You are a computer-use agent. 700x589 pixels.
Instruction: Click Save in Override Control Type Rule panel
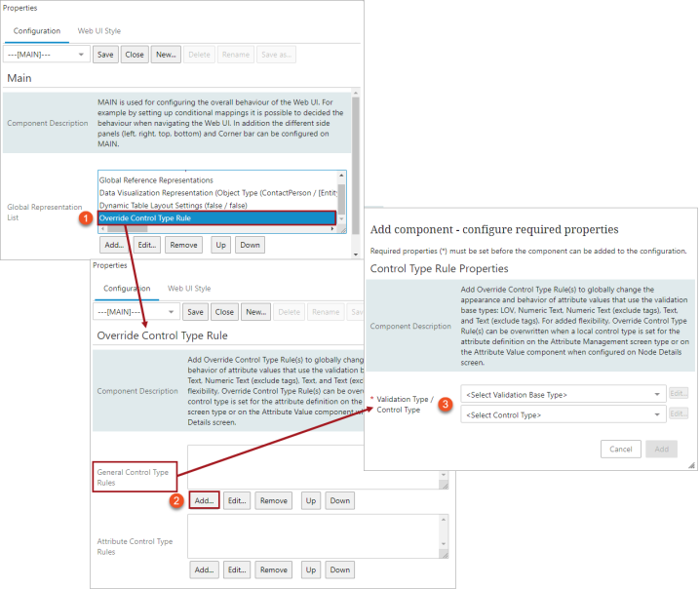[195, 312]
